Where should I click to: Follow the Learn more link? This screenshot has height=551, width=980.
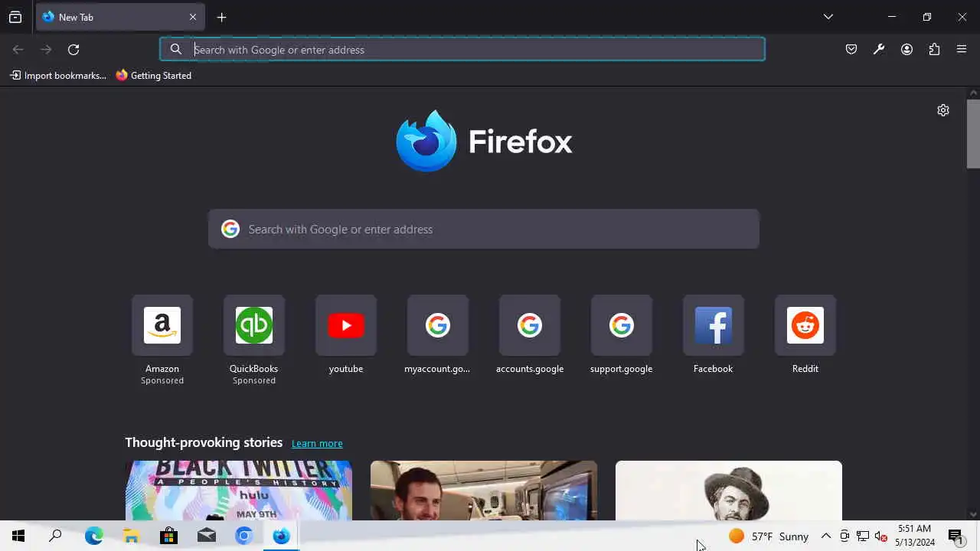tap(317, 444)
